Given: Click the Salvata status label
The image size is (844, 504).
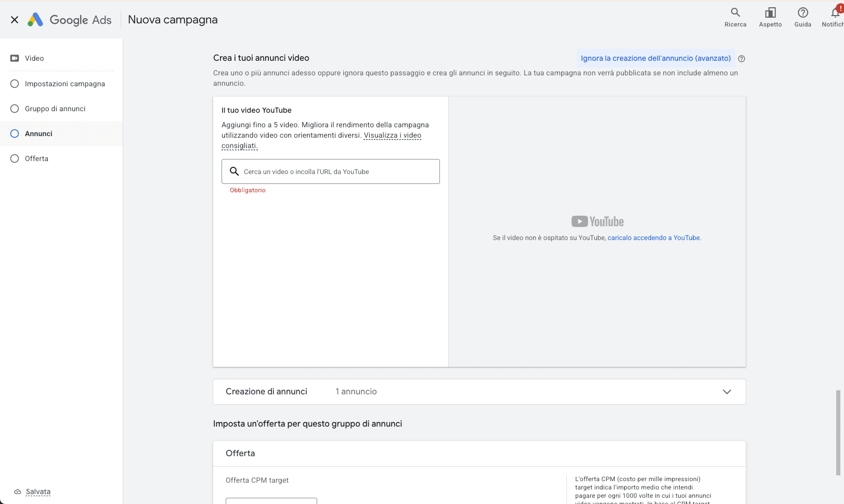Looking at the screenshot, I should tap(38, 492).
